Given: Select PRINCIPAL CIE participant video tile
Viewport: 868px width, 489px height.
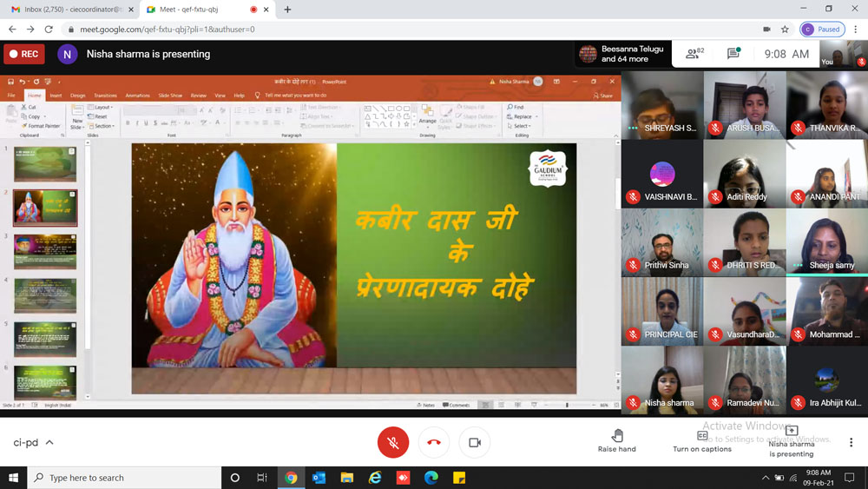Looking at the screenshot, I should click(x=661, y=311).
